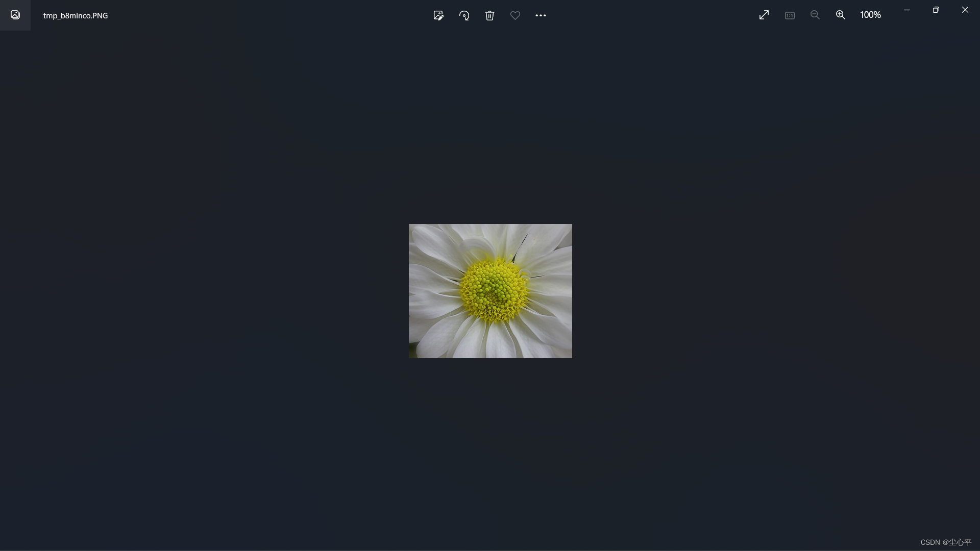Delete the photo with the trash icon
Image resolution: width=980 pixels, height=551 pixels.
tap(489, 15)
